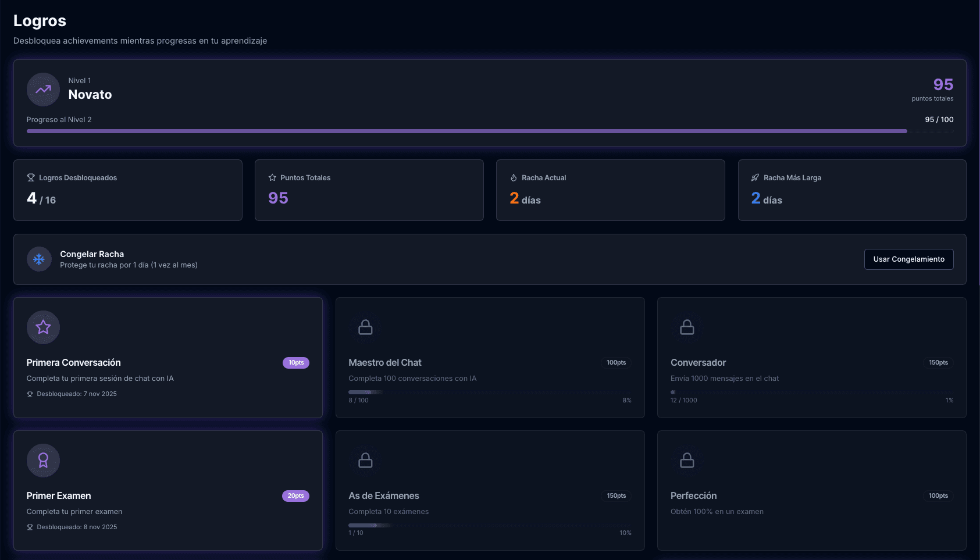The image size is (980, 560).
Task: Click the lock icon on Conversador card
Action: pos(687,327)
